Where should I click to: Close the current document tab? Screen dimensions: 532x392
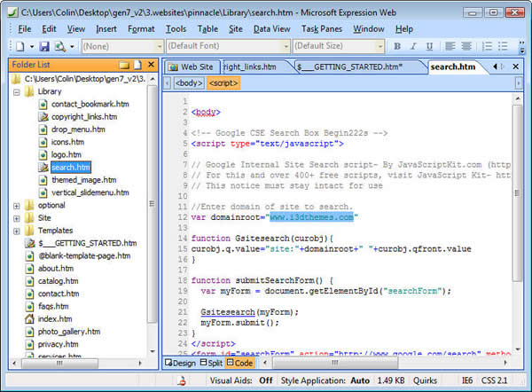point(516,67)
